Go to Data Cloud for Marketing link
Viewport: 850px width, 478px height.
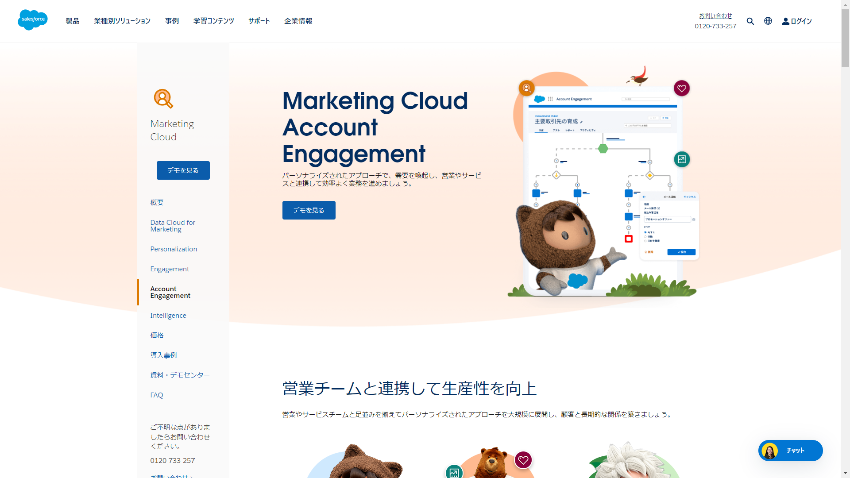click(172, 226)
